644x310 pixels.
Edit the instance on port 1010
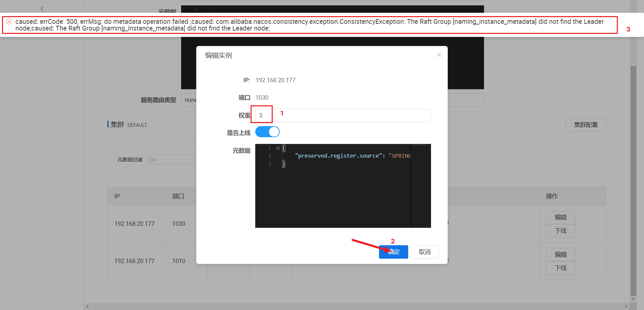560,255
